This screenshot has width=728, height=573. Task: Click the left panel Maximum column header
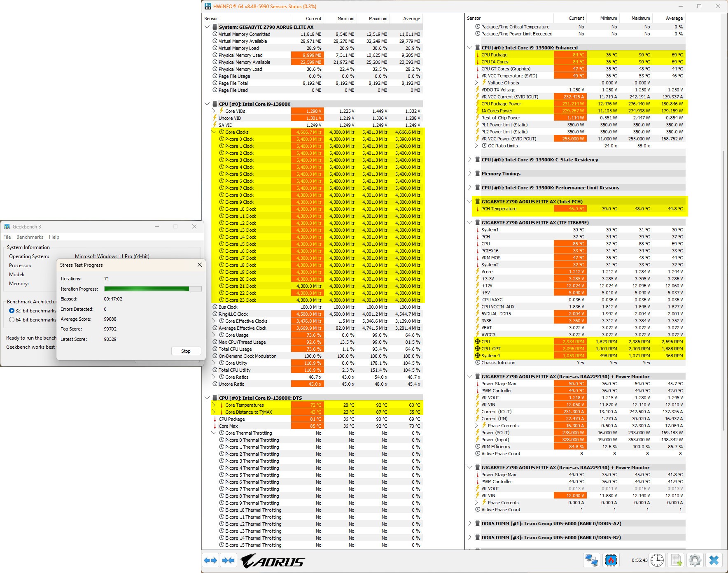coord(373,19)
